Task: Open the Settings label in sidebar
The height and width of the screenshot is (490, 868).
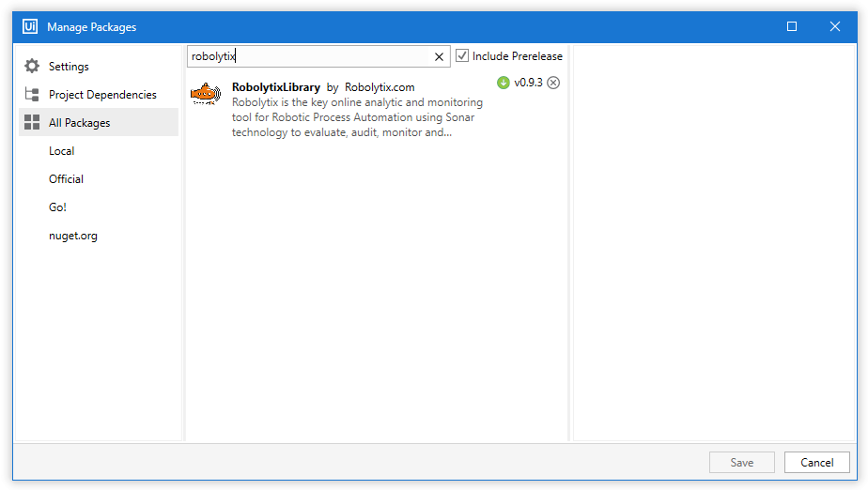Action: coord(69,67)
